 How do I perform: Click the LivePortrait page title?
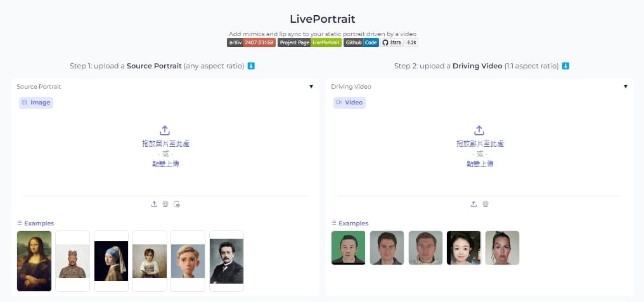coord(323,19)
